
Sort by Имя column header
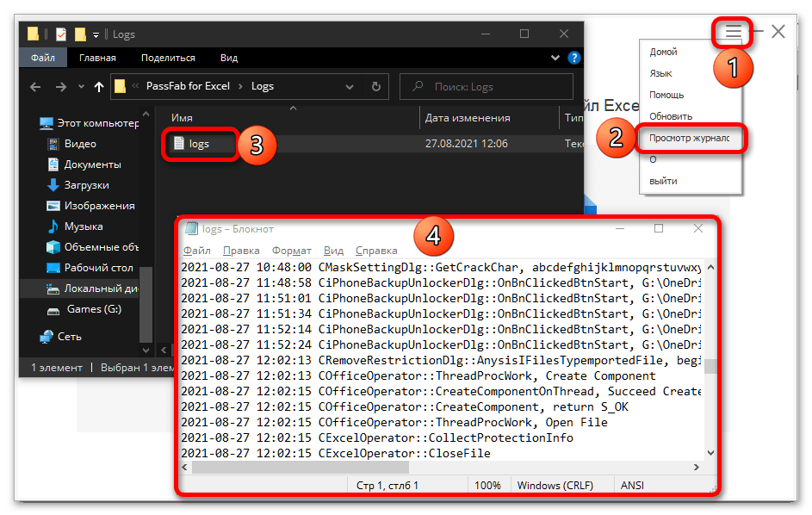tap(182, 118)
